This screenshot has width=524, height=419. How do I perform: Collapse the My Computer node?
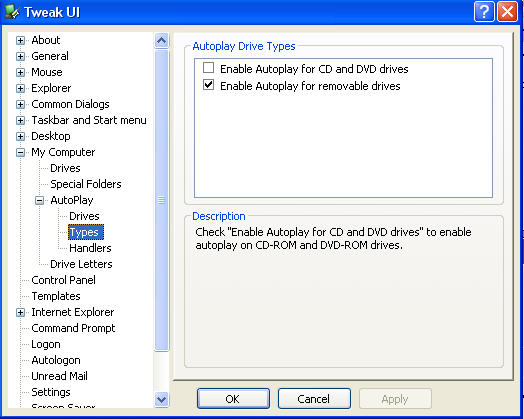point(20,153)
